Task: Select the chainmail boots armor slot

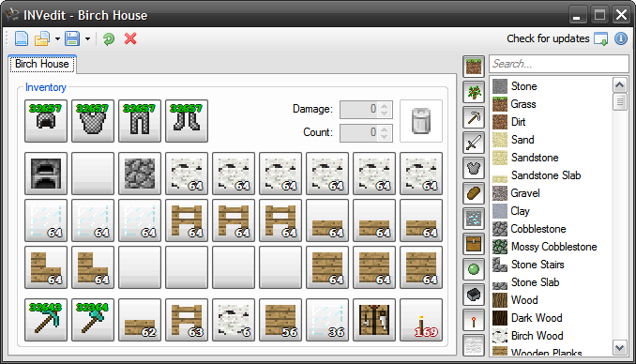Action: coord(187,121)
